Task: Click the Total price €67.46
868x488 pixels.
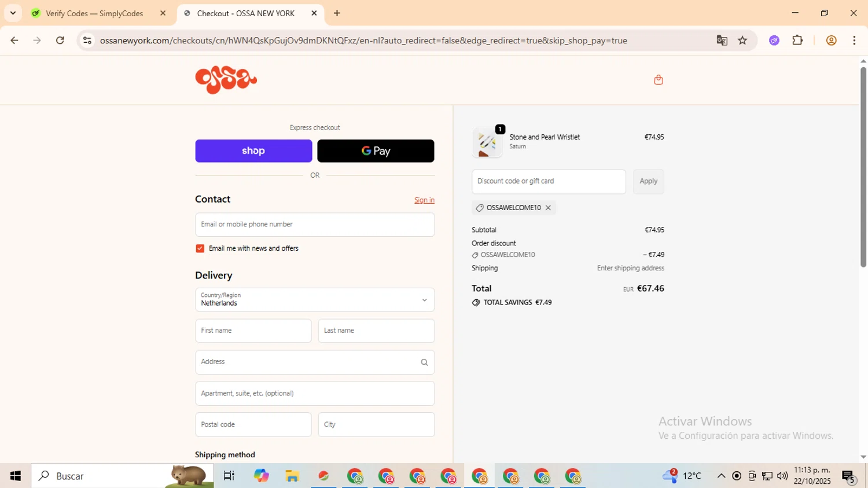Action: click(x=650, y=288)
